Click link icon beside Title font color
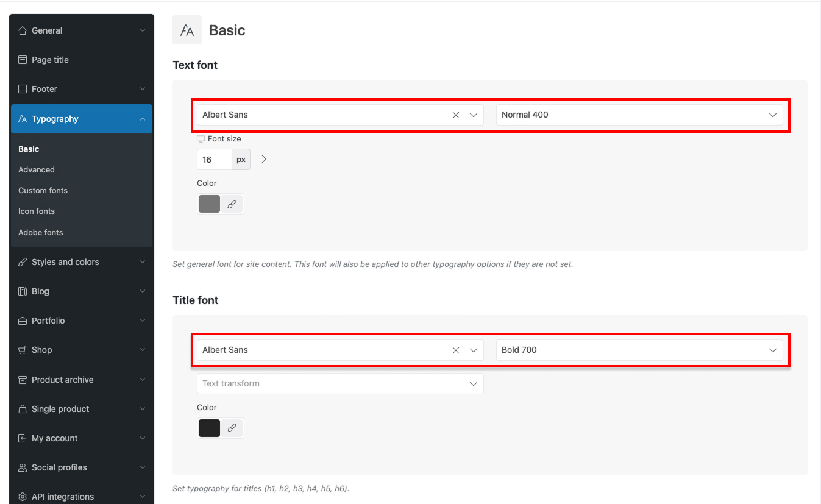 (232, 428)
